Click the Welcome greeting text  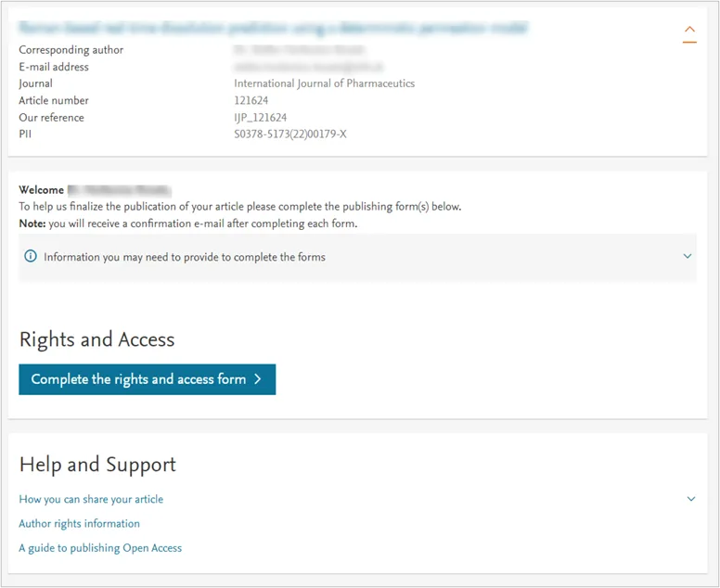tap(95, 190)
